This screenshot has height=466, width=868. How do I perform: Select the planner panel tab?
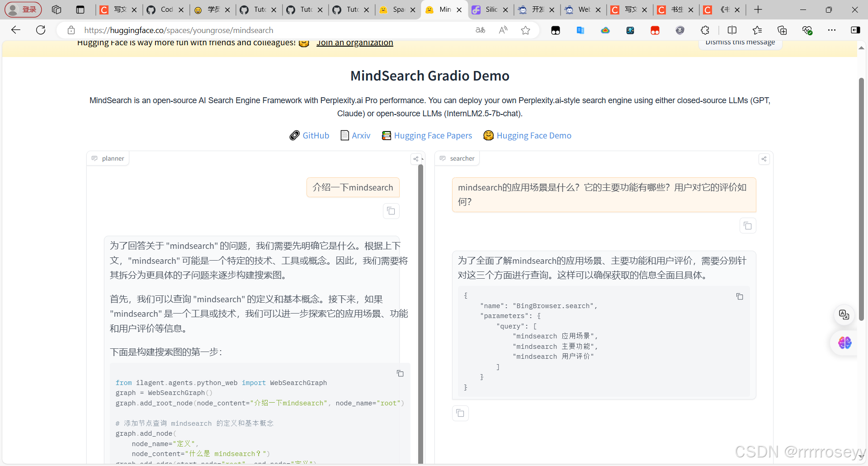click(x=108, y=158)
